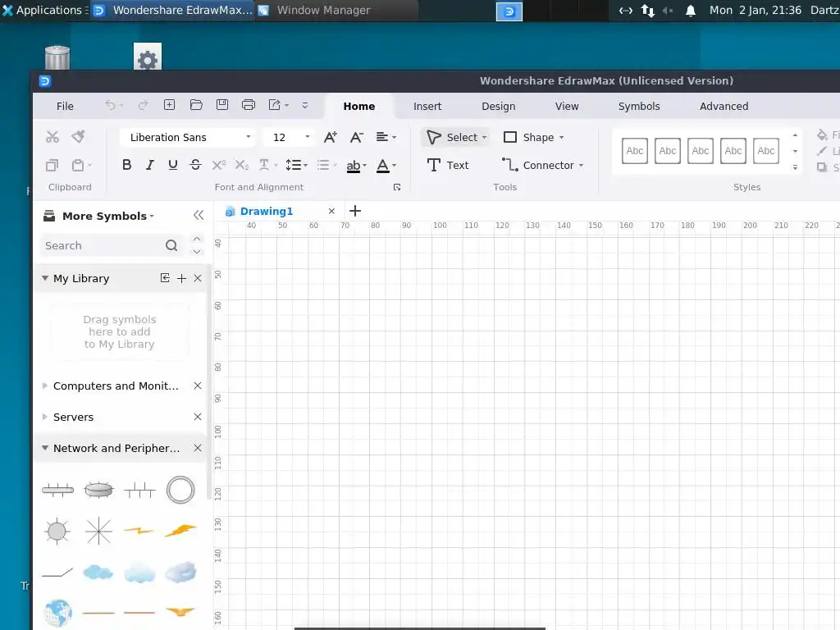
Task: Click the import icon in My Library
Action: click(x=165, y=278)
